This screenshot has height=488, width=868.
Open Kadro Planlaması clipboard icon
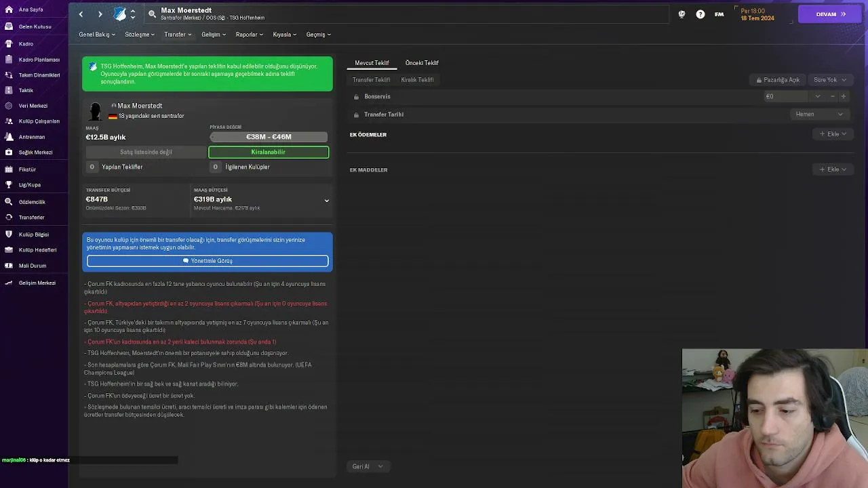coord(9,59)
